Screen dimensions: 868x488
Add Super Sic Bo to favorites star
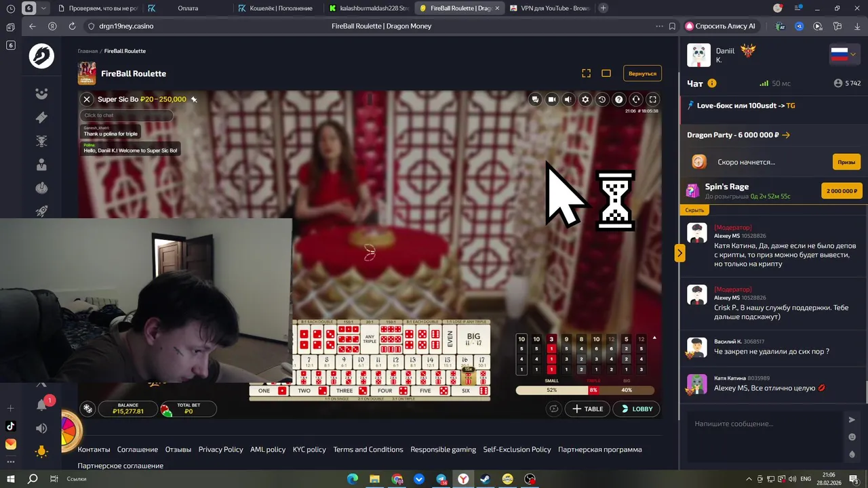point(194,100)
